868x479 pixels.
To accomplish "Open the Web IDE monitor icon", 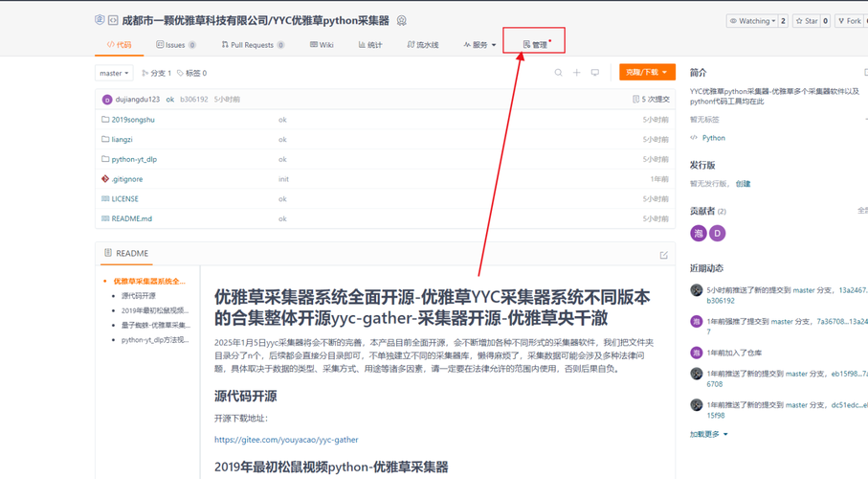I will click(x=595, y=73).
